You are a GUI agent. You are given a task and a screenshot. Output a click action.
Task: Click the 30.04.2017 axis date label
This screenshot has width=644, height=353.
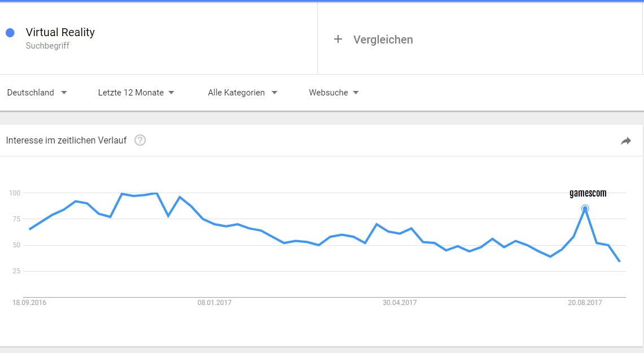400,303
